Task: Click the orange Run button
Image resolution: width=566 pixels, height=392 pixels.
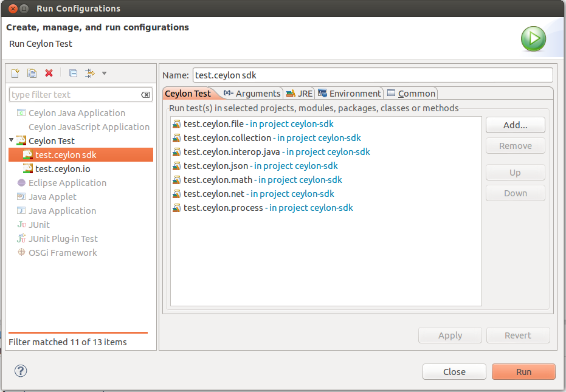Action: click(523, 372)
